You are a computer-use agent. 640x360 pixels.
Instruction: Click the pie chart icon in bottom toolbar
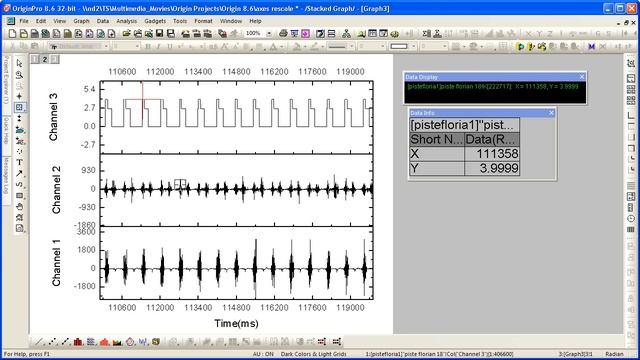pyautogui.click(x=130, y=342)
